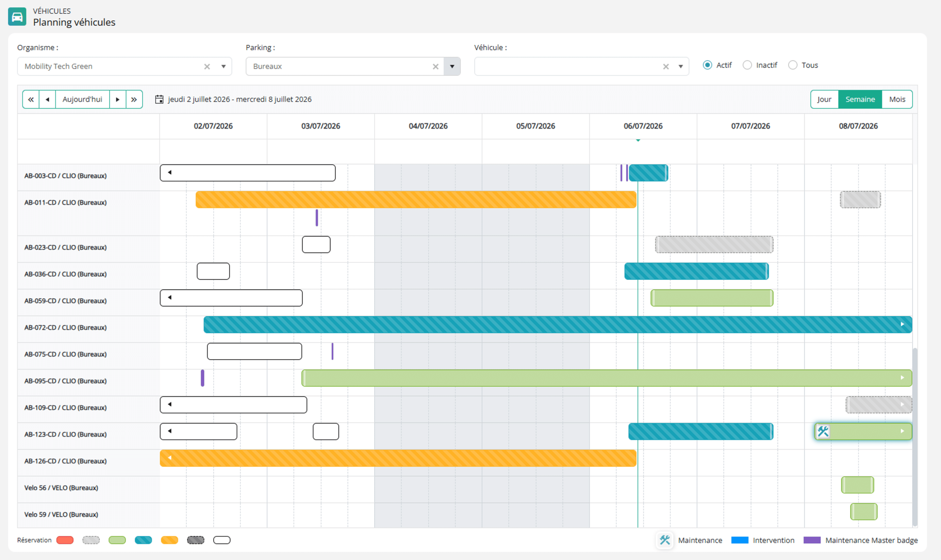
Task: Jump back one week with double-left arrow
Action: [x=31, y=99]
